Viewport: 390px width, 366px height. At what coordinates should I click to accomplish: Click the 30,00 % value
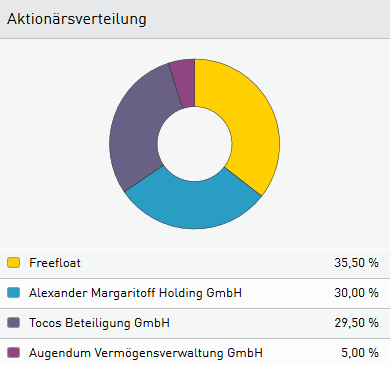[x=356, y=293]
